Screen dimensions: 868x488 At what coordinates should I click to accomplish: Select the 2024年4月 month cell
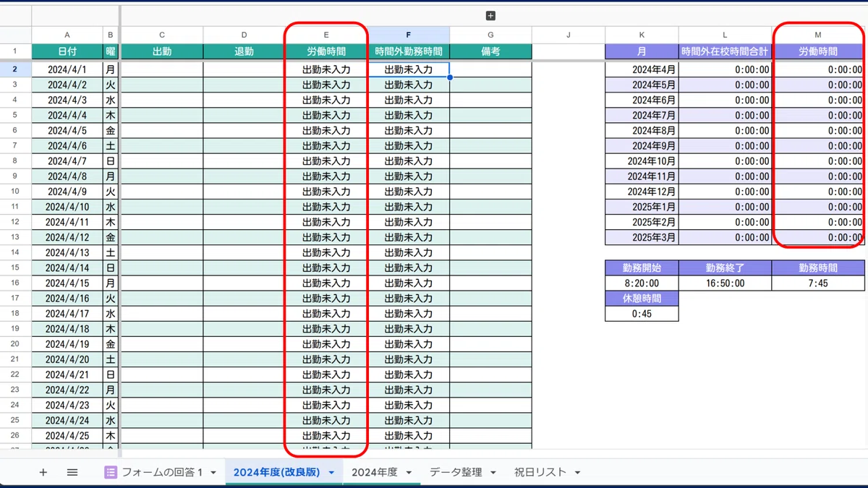point(642,69)
